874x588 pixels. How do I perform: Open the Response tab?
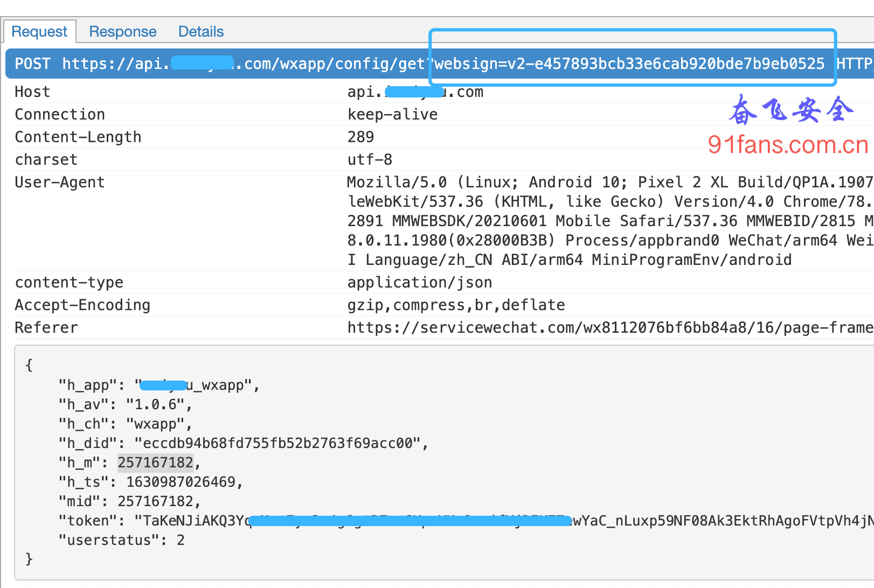tap(123, 32)
